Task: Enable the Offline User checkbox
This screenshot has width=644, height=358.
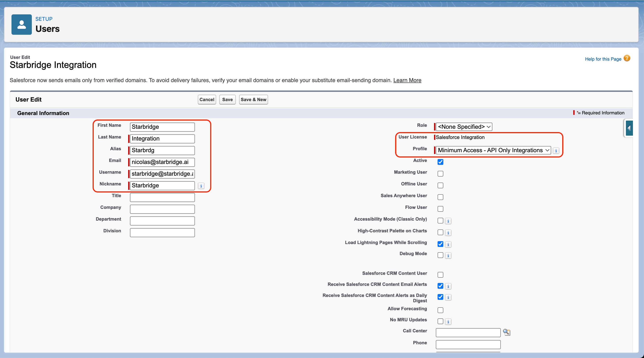Action: [440, 185]
